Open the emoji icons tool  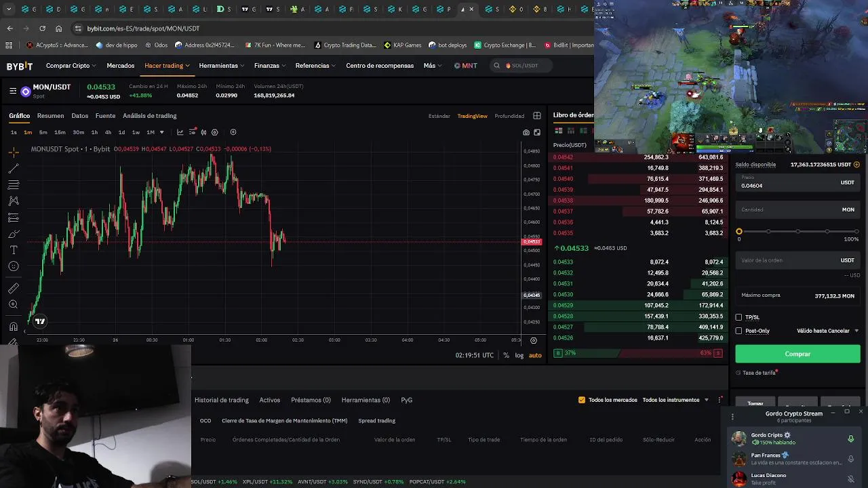click(x=14, y=266)
